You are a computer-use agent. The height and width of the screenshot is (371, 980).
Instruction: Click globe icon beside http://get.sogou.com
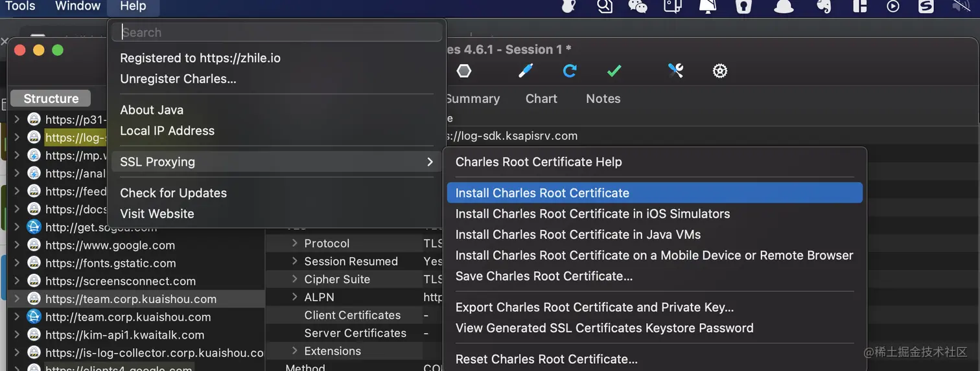[34, 227]
